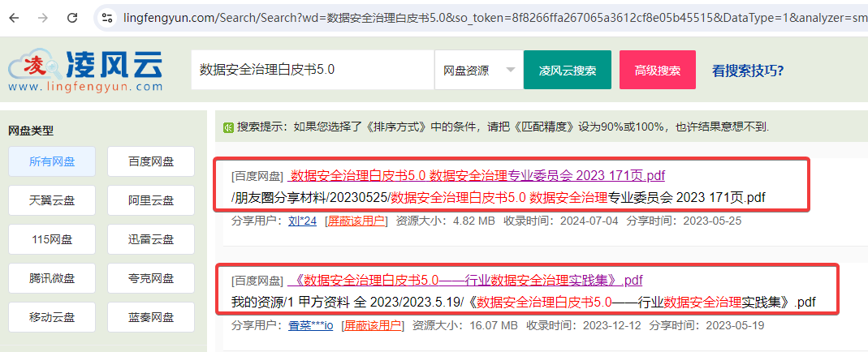Open sharing user 香菜***io

coord(310,325)
